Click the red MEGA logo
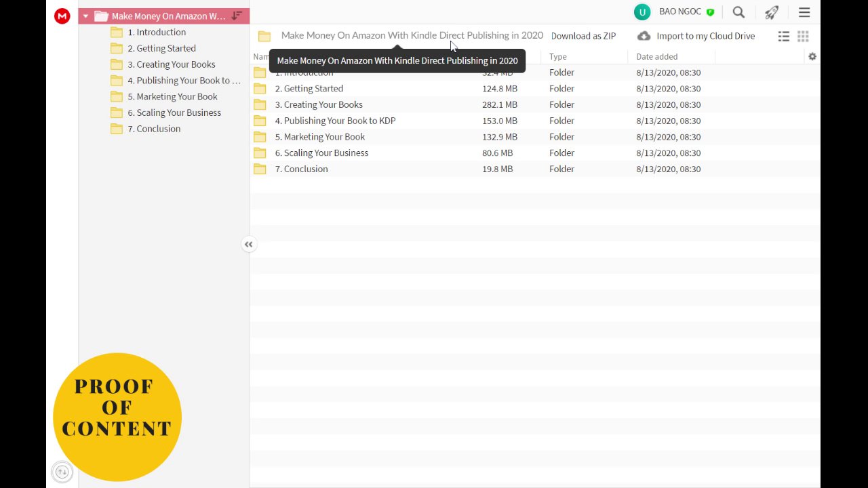Viewport: 868px width, 488px height. coord(62,16)
